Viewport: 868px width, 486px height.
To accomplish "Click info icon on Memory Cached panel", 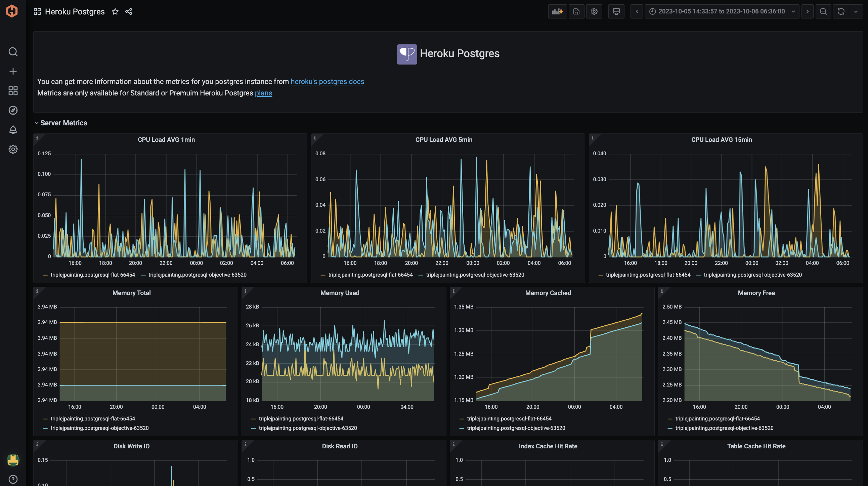I will (x=453, y=291).
